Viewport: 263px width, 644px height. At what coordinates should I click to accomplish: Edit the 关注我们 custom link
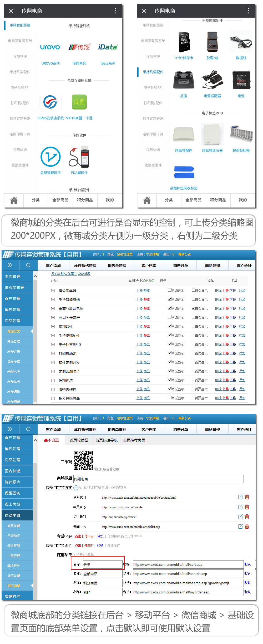(x=240, y=517)
